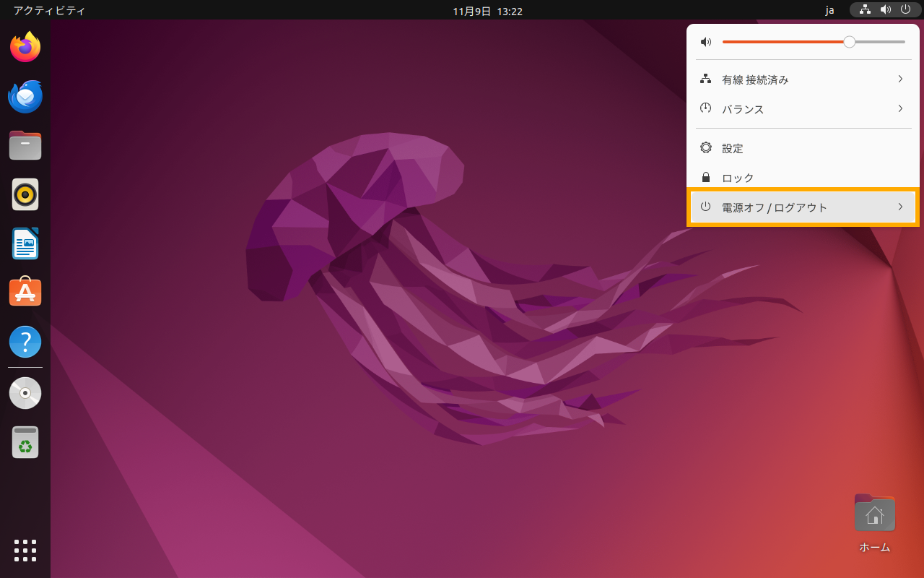Select 有線 接続済み menu entry
924x578 pixels.
(x=803, y=79)
